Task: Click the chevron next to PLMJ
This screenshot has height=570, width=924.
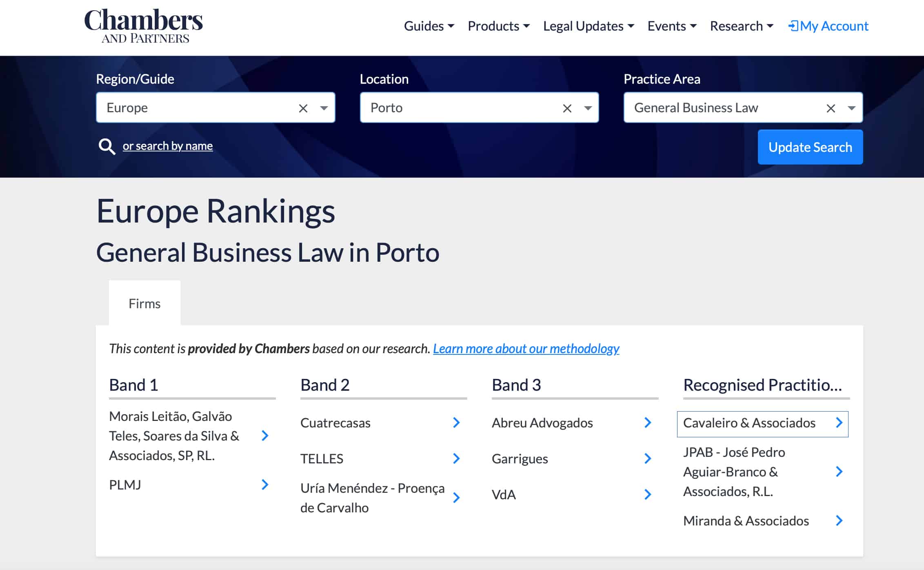Action: coord(265,485)
